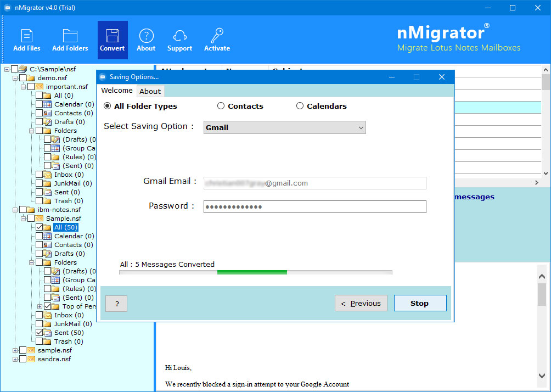Collapse the C:\Sample\nsf root node
Viewport: 551px width, 392px height.
(x=7, y=69)
